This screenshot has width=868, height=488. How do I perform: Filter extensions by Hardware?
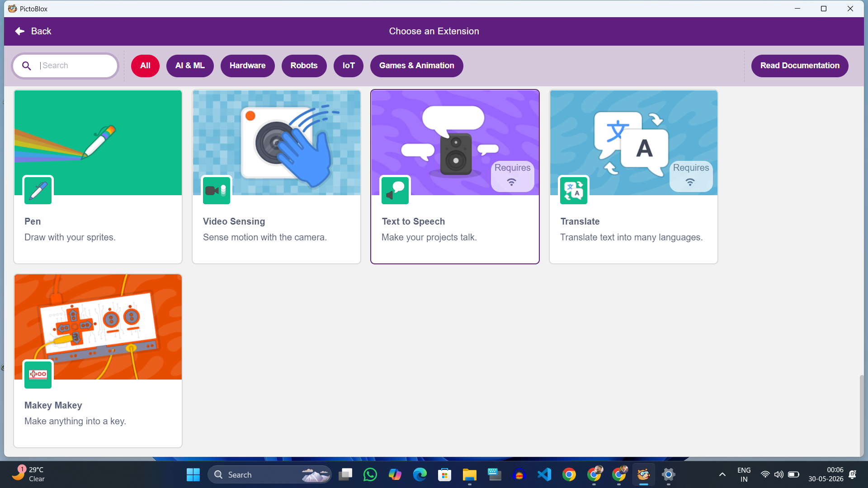tap(247, 66)
